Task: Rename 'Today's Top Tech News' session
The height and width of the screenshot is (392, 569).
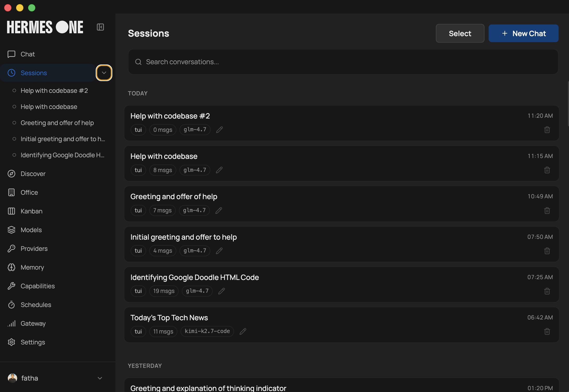Action: [243, 331]
